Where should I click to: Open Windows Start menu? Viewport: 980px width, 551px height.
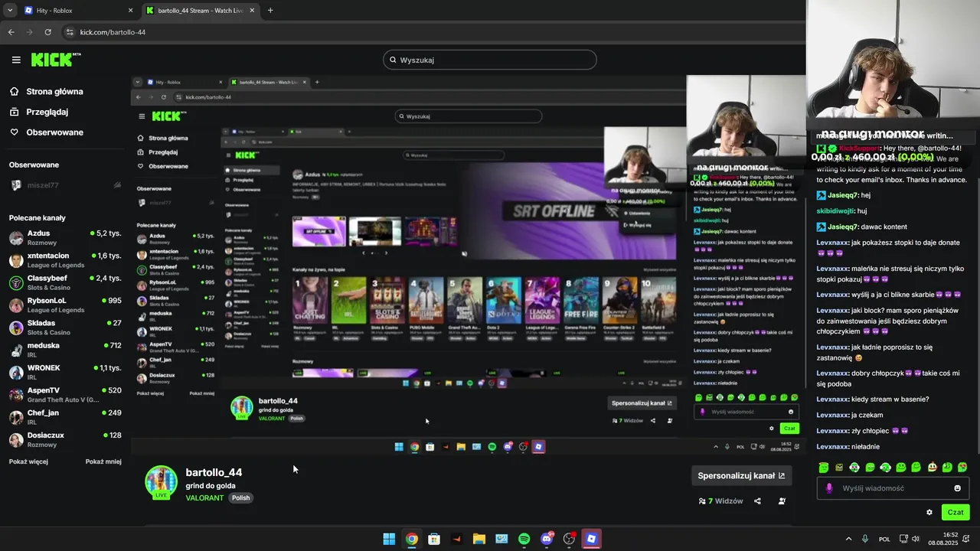pyautogui.click(x=389, y=539)
